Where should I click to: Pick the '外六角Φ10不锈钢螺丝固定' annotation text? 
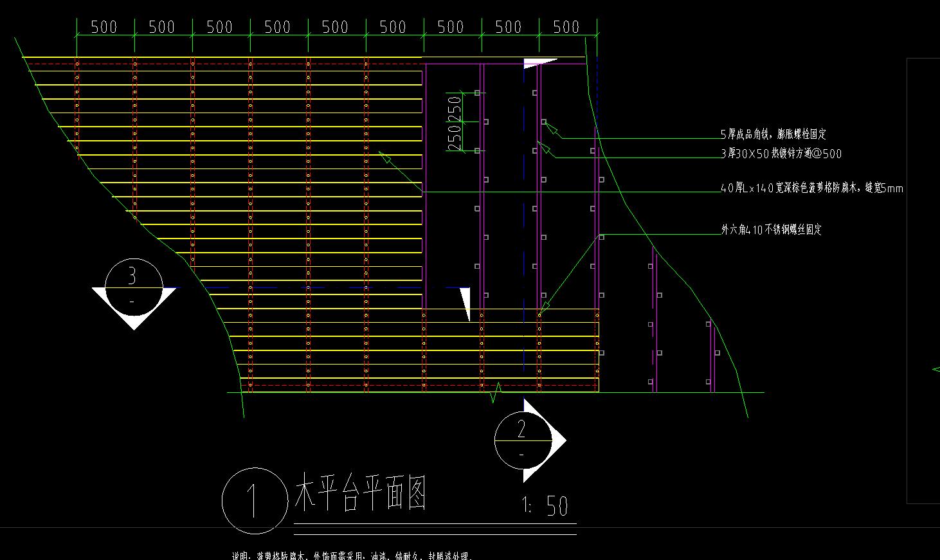(772, 230)
